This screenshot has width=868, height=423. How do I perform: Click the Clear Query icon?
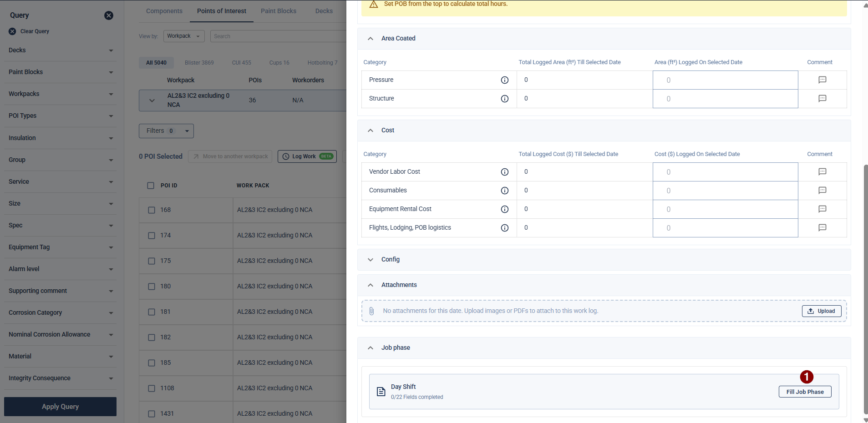tap(12, 31)
